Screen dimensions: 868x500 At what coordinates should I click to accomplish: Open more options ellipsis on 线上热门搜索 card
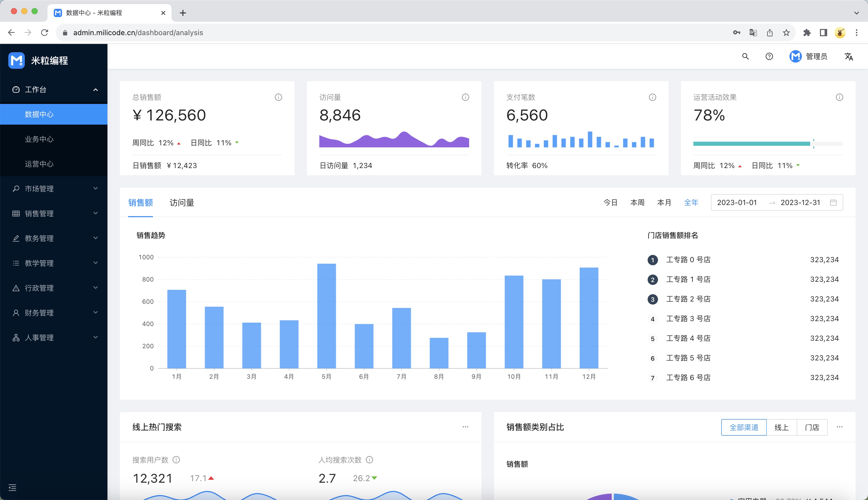[x=466, y=427]
